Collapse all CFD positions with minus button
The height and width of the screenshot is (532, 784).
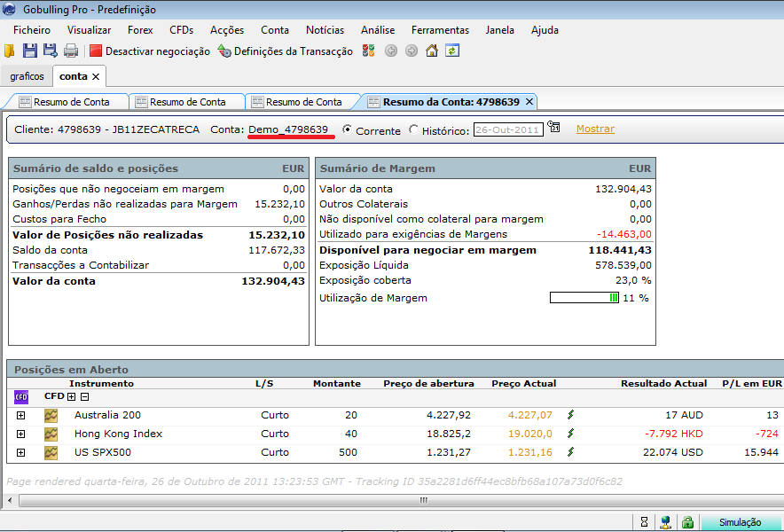85,397
